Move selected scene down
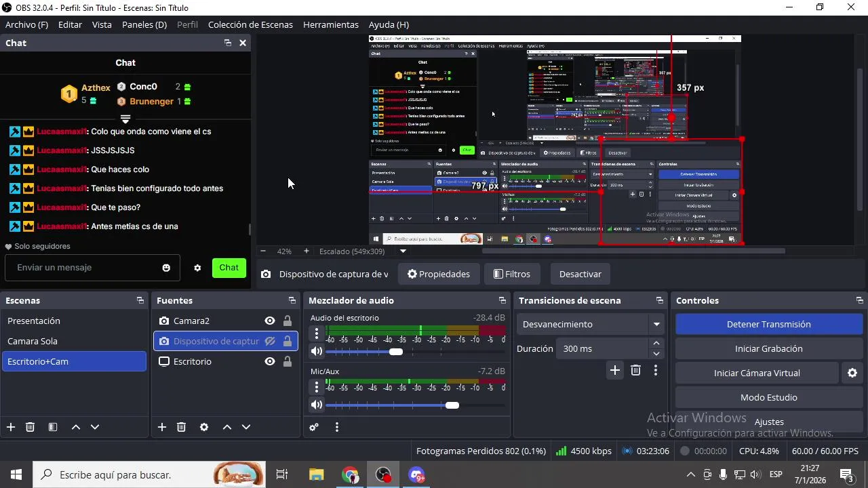Screen dimensions: 868x488 (95, 427)
